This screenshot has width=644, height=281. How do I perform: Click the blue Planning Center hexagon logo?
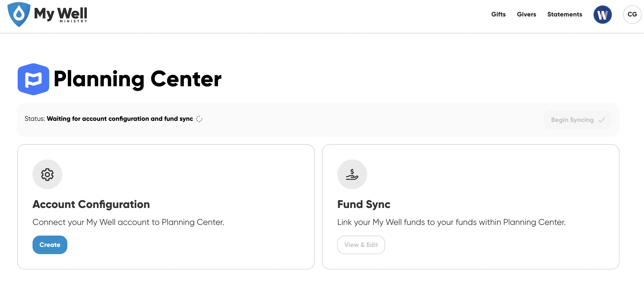33,79
